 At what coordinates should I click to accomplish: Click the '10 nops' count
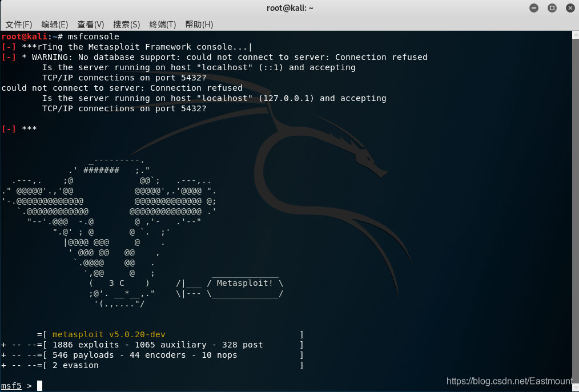[x=219, y=355]
